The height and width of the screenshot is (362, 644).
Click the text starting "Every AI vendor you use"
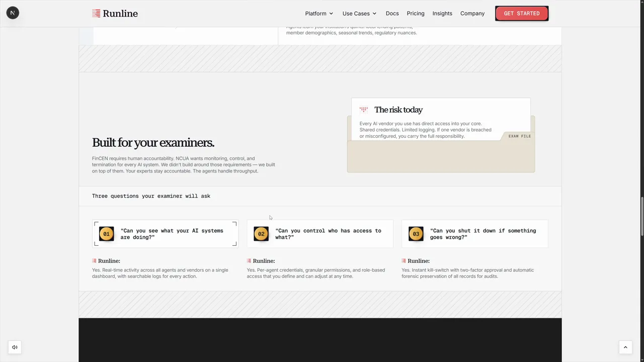[426, 130]
